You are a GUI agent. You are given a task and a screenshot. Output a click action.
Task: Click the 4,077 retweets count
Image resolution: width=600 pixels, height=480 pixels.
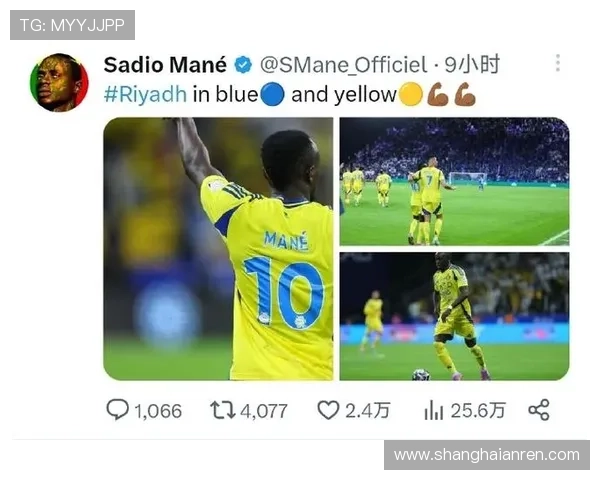click(x=264, y=411)
